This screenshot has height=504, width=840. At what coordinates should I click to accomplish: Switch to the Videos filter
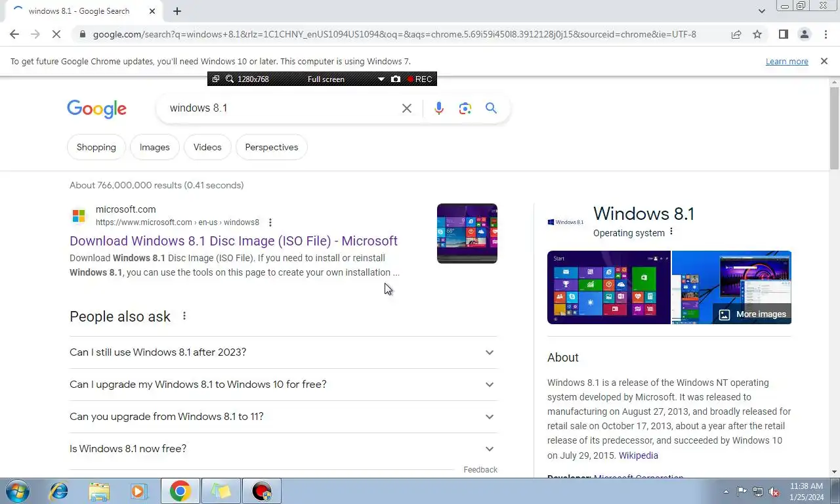(x=207, y=147)
